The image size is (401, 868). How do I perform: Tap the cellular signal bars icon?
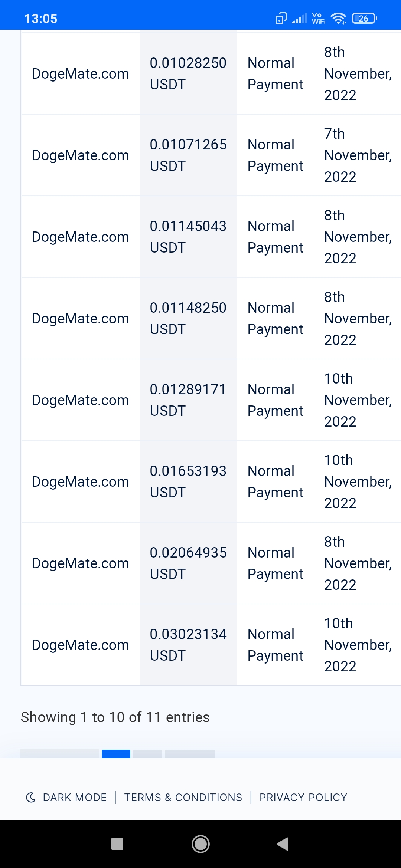pyautogui.click(x=299, y=18)
